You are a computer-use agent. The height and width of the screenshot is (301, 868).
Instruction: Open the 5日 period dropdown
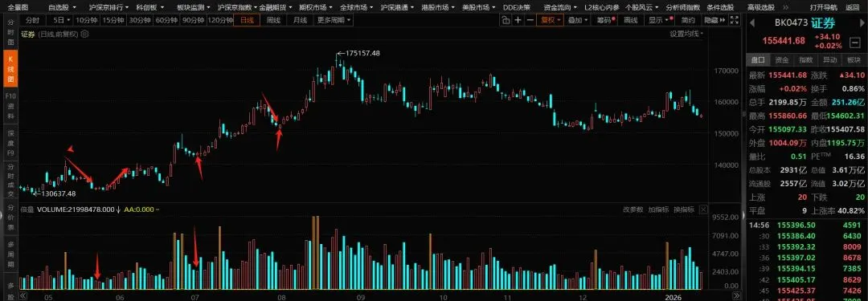(60, 20)
